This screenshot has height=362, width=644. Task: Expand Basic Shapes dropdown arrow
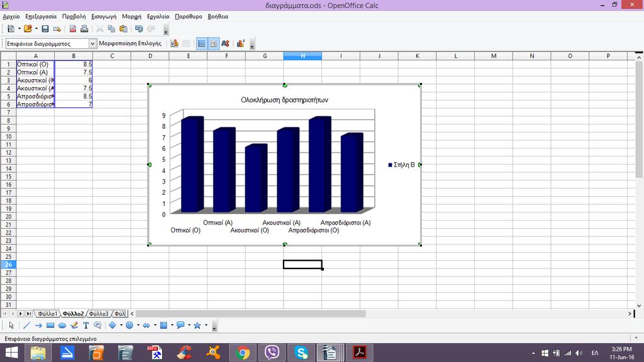click(121, 326)
